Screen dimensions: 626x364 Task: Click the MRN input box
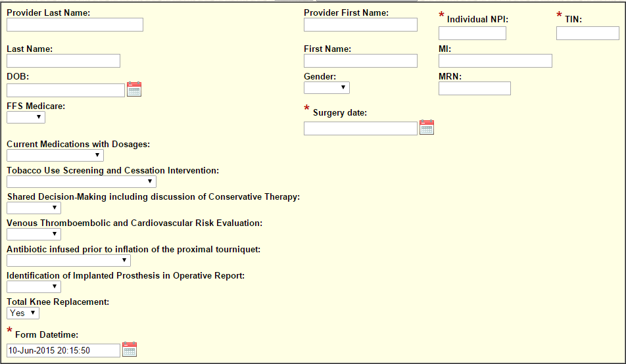point(475,88)
